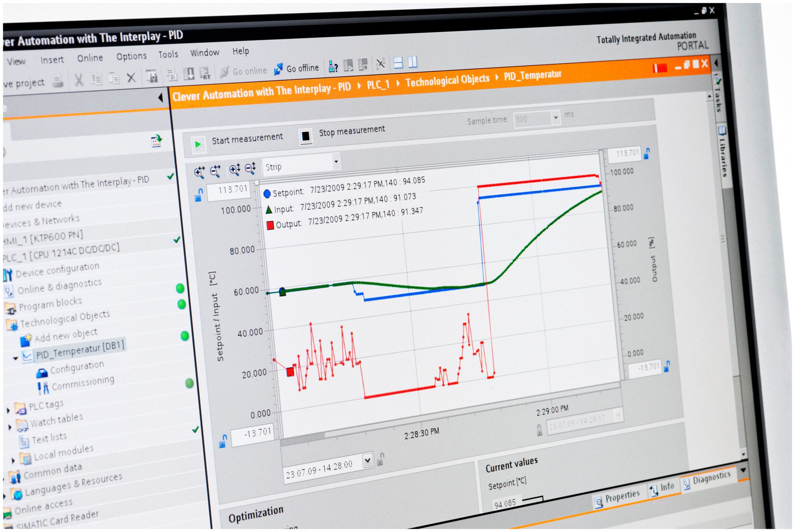Open the Strip display mode dropdown
The image size is (795, 532).
click(336, 161)
